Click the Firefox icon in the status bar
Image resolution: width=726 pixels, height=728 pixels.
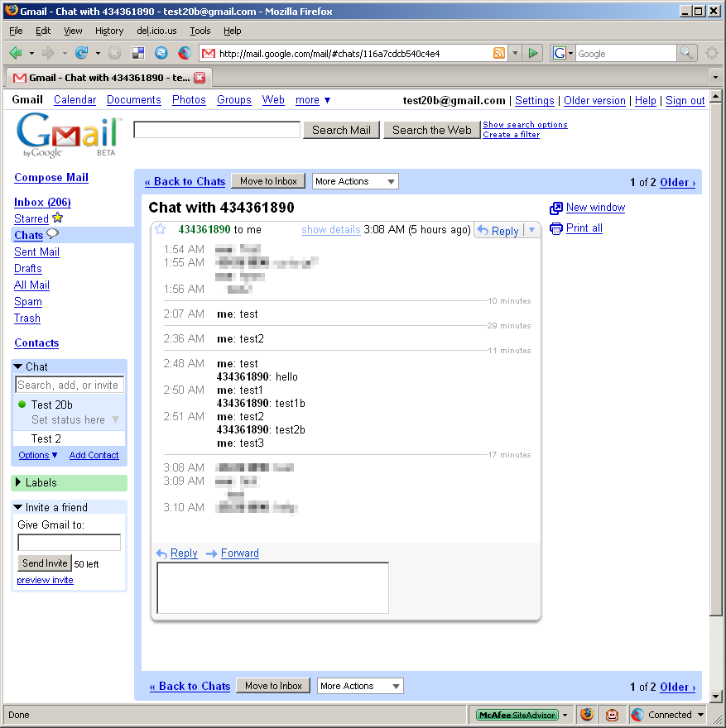(x=587, y=714)
